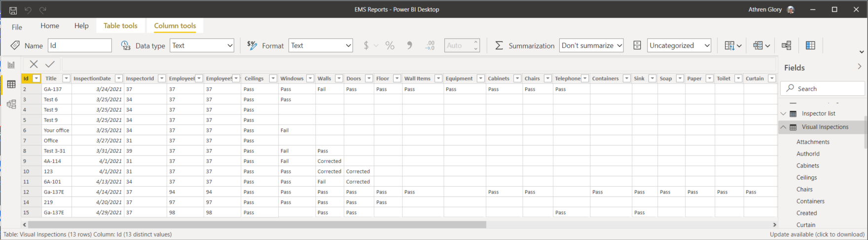The height and width of the screenshot is (240, 868).
Task: Click Update available download link
Action: (x=817, y=235)
